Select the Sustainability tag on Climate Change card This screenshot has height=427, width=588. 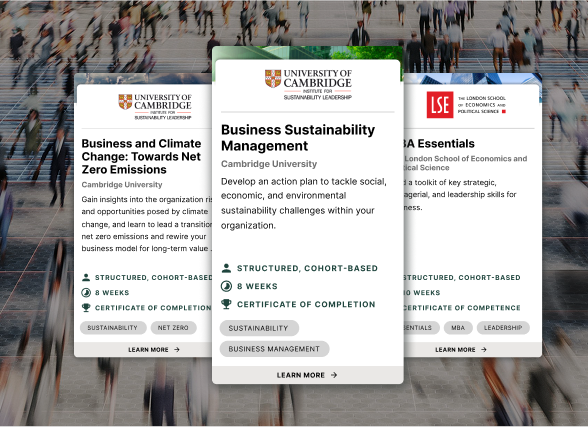[x=113, y=328]
